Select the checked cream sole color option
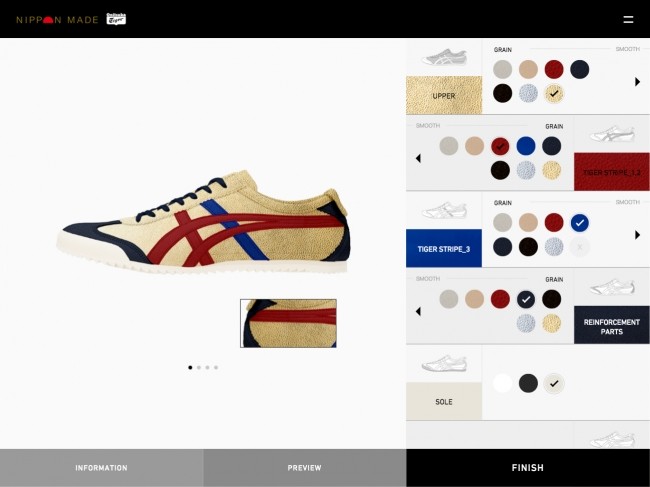The height and width of the screenshot is (487, 650). point(553,383)
